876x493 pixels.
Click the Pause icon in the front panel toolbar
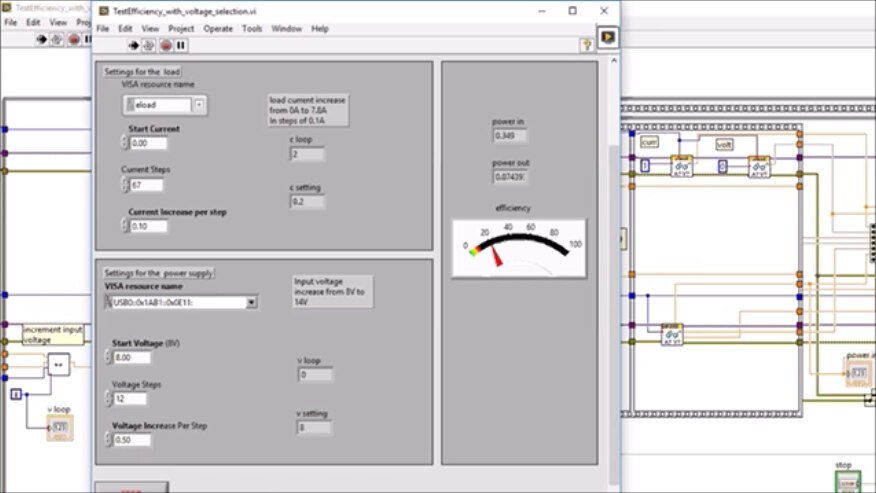pos(181,45)
